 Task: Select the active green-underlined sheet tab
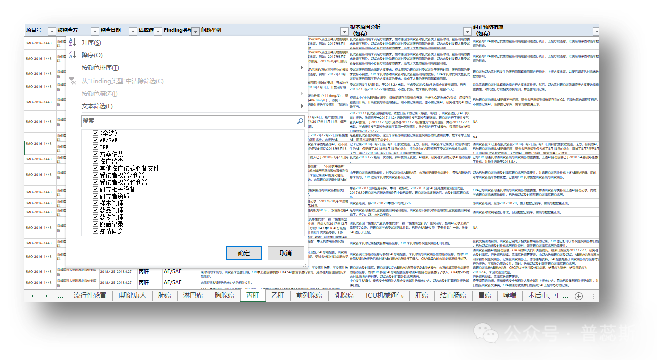click(x=253, y=295)
